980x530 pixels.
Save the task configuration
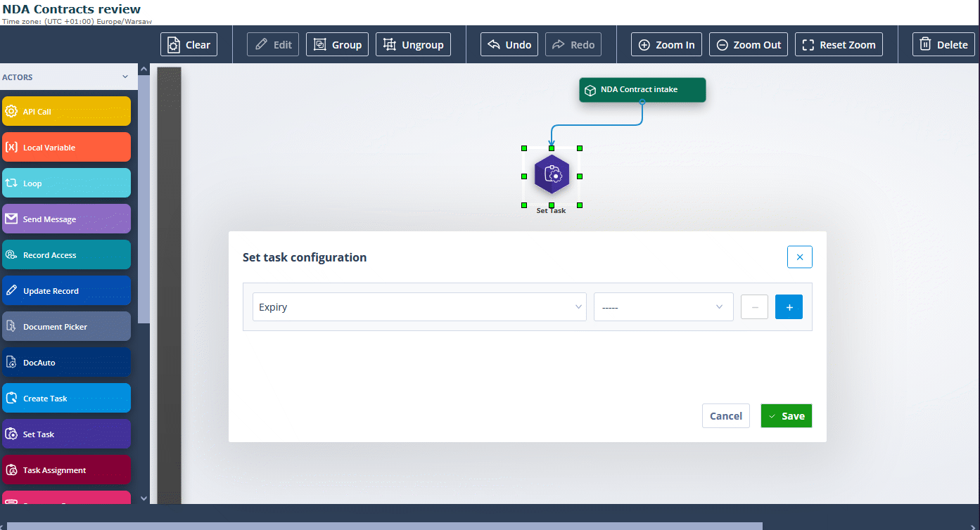pyautogui.click(x=787, y=416)
